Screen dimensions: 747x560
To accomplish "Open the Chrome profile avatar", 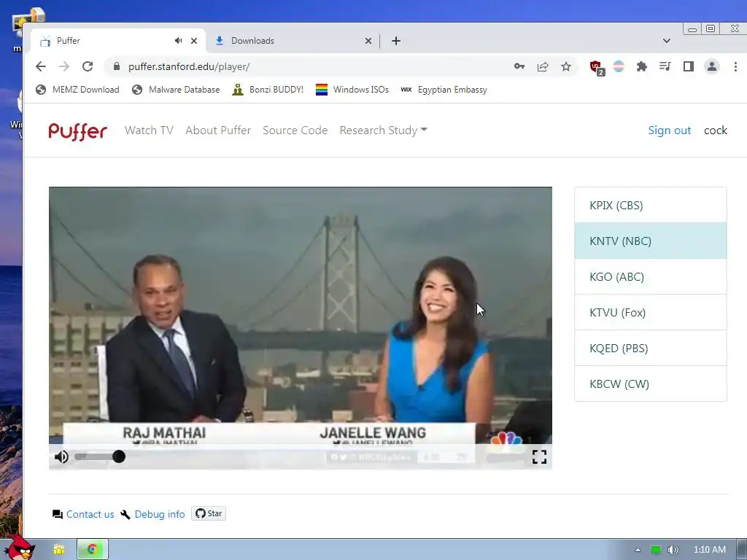I will [x=712, y=66].
